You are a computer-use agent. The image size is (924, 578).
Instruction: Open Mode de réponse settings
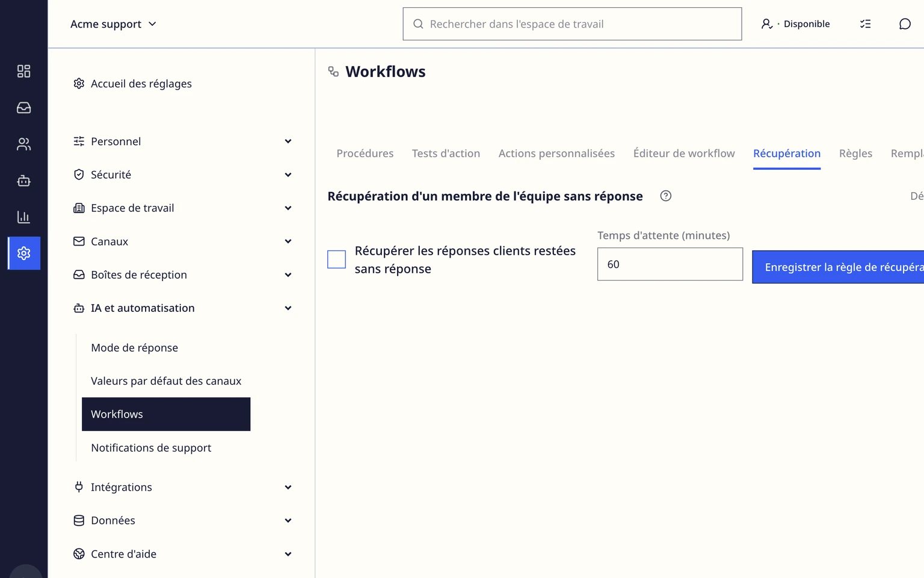(134, 347)
